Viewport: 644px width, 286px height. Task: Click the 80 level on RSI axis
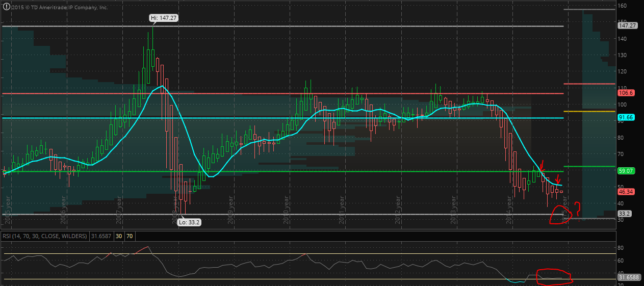point(621,247)
